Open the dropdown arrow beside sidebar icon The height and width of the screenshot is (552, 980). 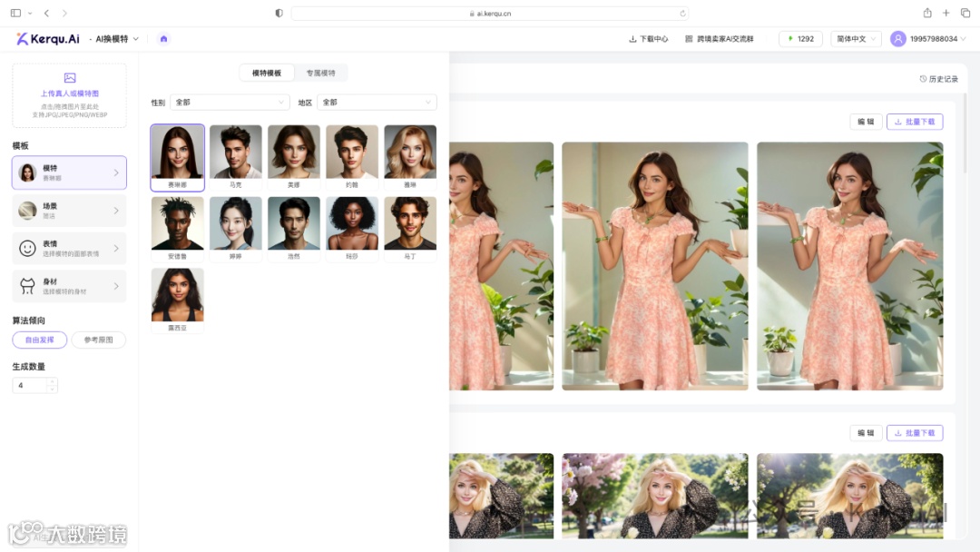(30, 13)
